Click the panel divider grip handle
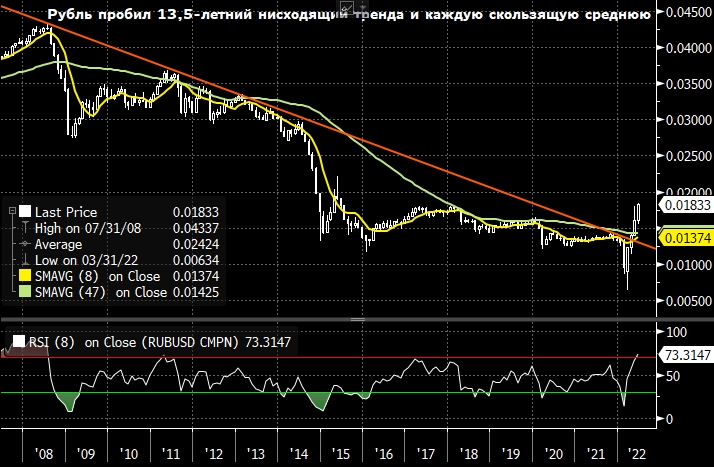Viewport: 714px width, 467px height. click(357, 320)
